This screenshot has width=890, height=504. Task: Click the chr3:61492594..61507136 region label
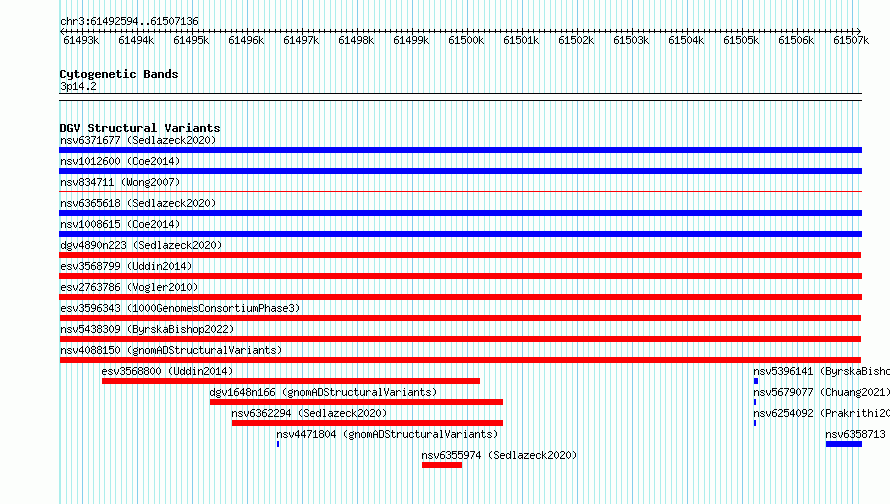pos(129,21)
